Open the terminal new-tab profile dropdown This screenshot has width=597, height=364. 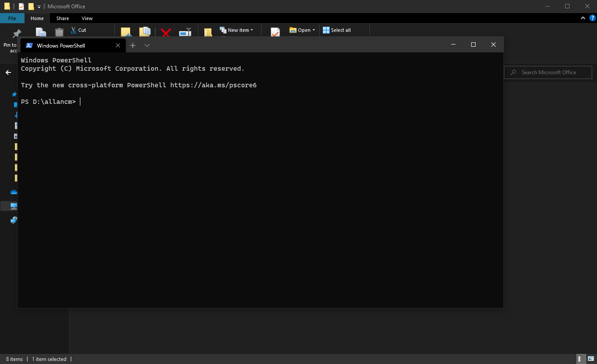pos(147,45)
